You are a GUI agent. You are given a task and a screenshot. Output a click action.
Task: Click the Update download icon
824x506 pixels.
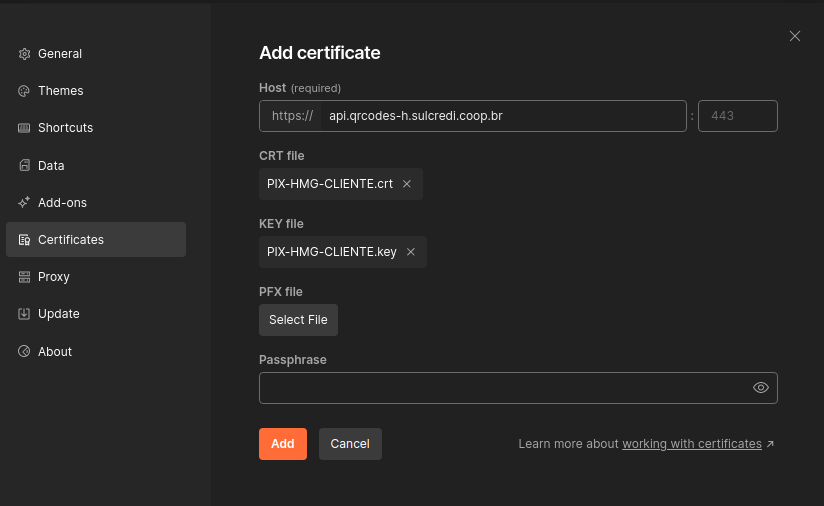pyautogui.click(x=24, y=314)
